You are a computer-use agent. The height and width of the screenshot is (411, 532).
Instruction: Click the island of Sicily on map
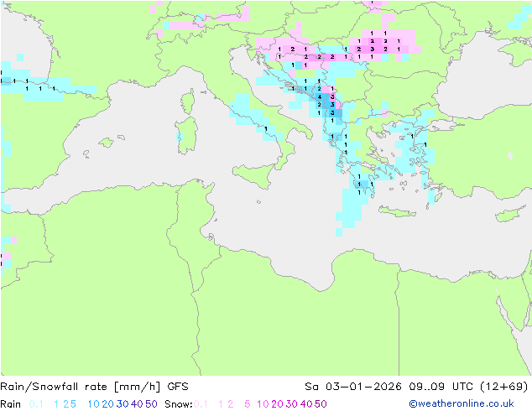point(253,174)
